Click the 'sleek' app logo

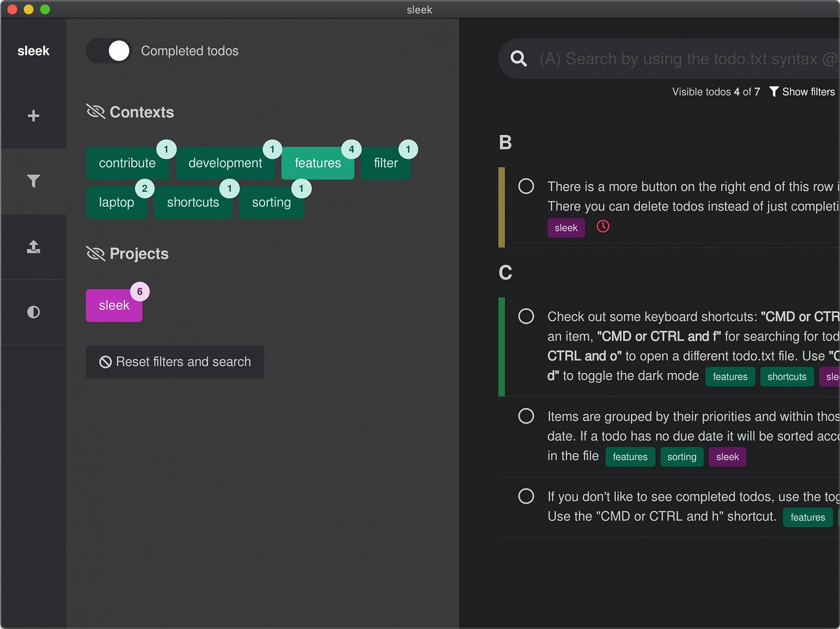click(x=33, y=51)
